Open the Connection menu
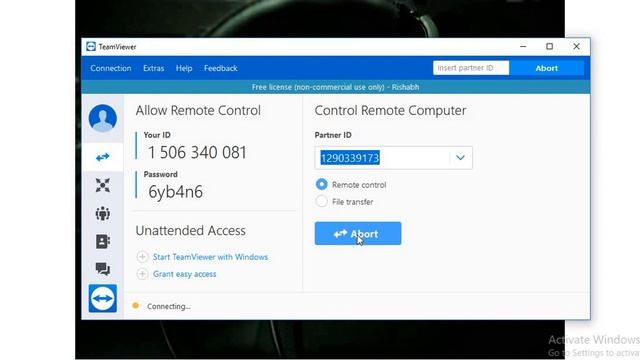 tap(111, 68)
